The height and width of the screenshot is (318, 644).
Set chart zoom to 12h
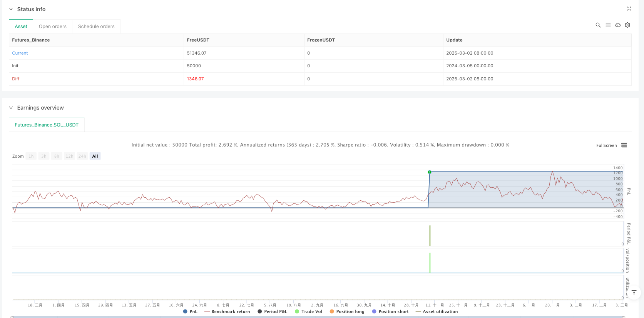(69, 156)
